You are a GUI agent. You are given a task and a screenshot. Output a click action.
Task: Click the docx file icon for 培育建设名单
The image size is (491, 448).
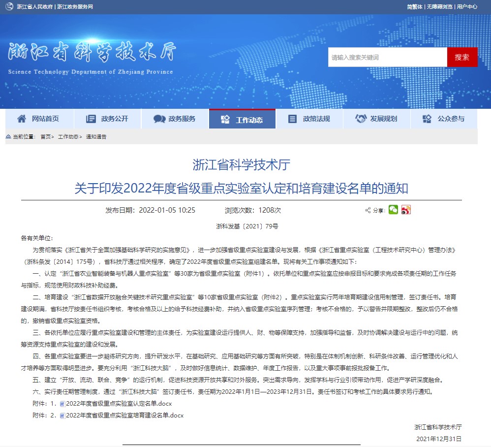pyautogui.click(x=62, y=416)
